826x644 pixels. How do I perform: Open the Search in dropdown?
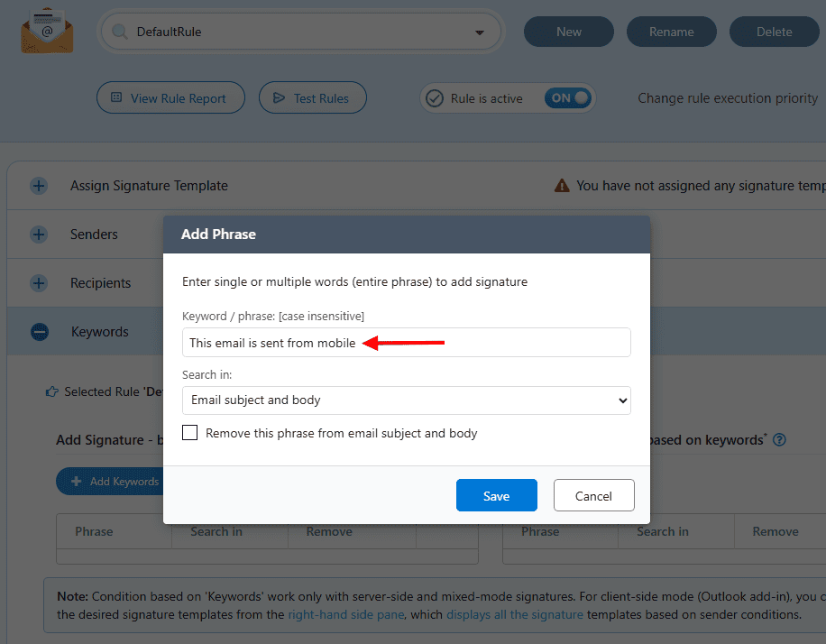tap(406, 400)
